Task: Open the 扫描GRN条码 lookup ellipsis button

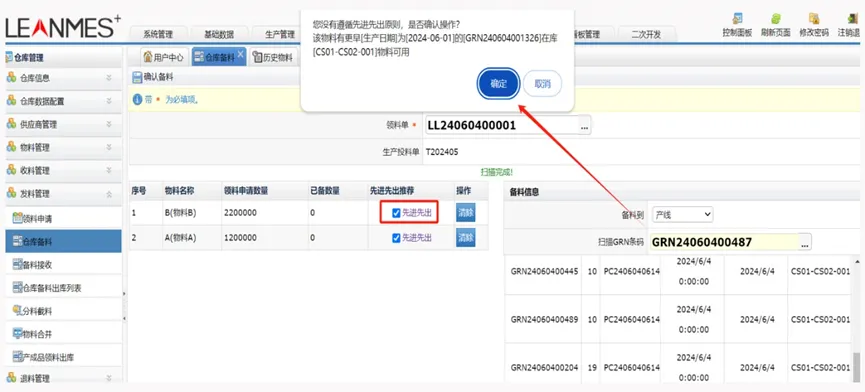Action: point(805,242)
